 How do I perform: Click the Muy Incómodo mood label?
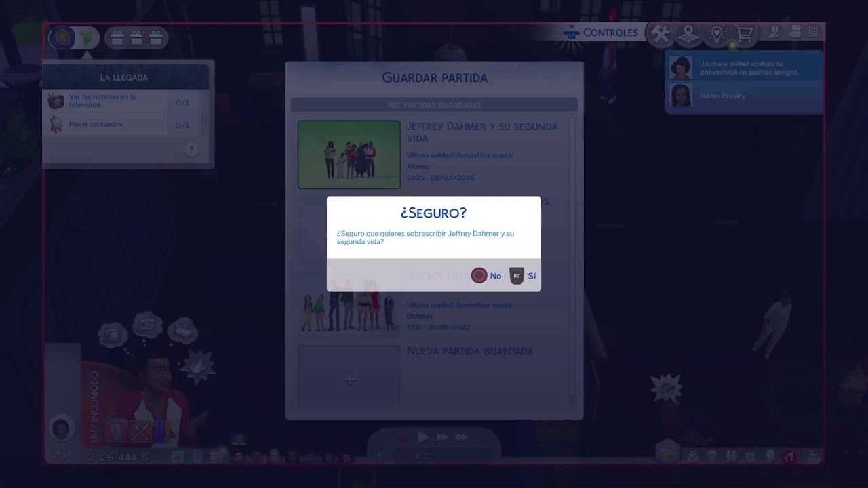tap(94, 407)
